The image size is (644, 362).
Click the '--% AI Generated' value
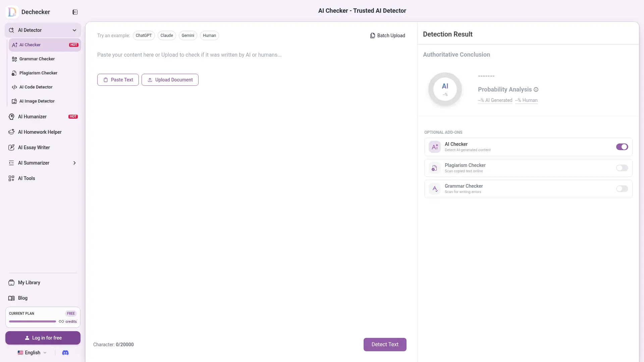pyautogui.click(x=495, y=100)
